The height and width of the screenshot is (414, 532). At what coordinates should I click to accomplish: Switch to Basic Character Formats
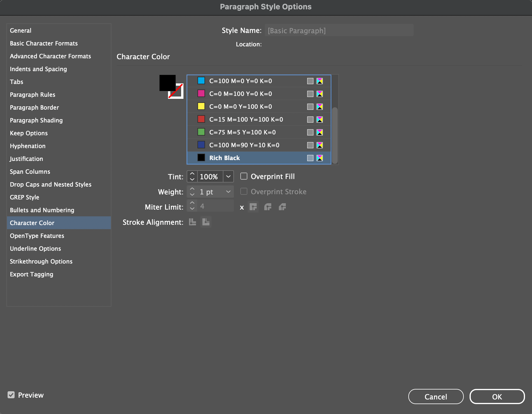pos(59,43)
